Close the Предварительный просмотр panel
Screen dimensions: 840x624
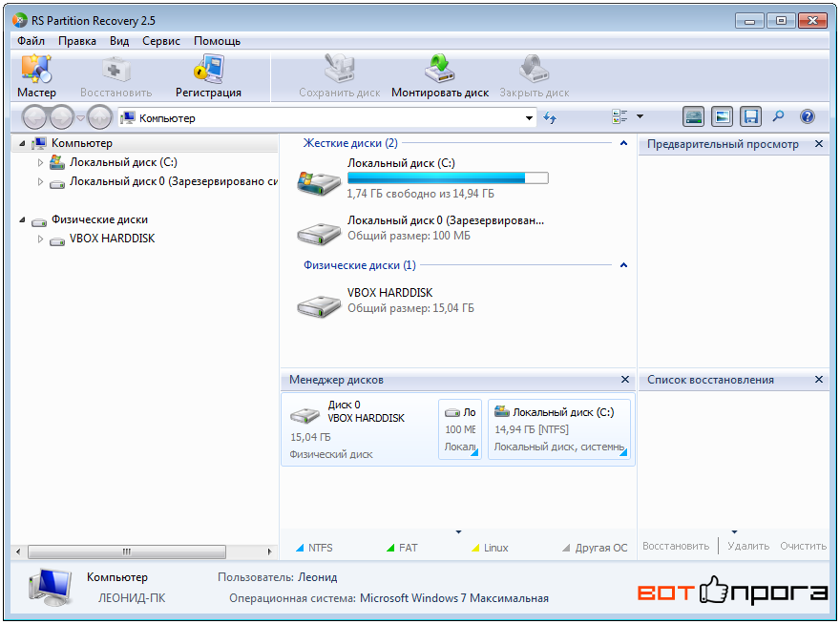click(x=819, y=143)
